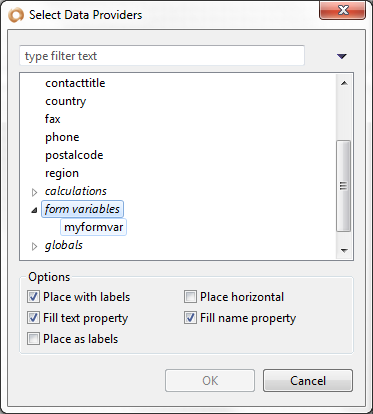This screenshot has height=414, width=373.
Task: Select the postalcode data provider
Action: (74, 155)
